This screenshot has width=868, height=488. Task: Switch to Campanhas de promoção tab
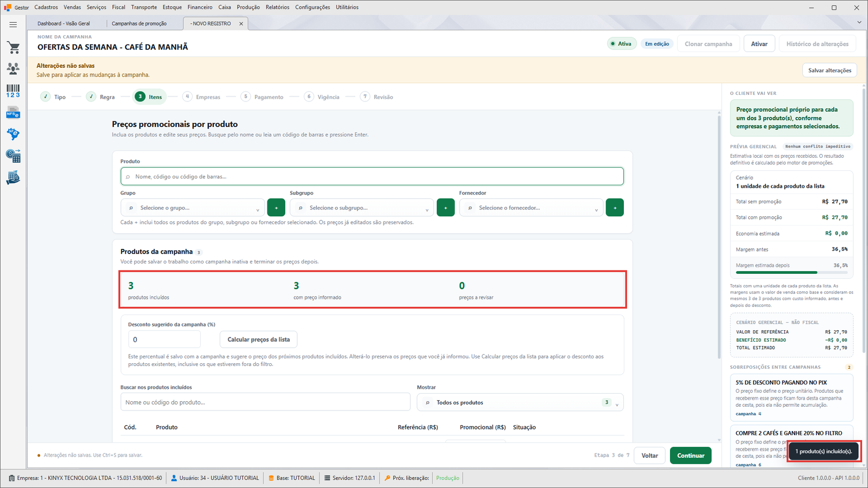click(x=139, y=24)
